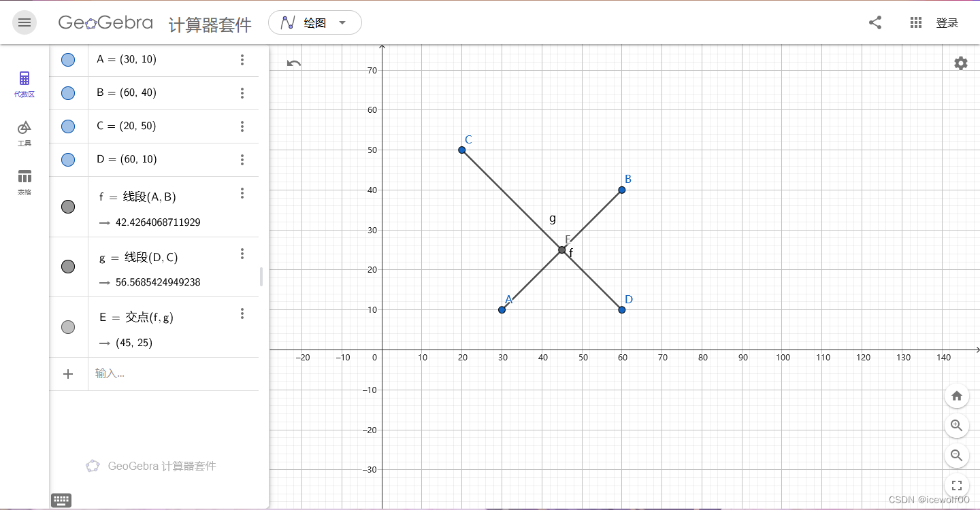Click the value 56.5685424949238

158,282
